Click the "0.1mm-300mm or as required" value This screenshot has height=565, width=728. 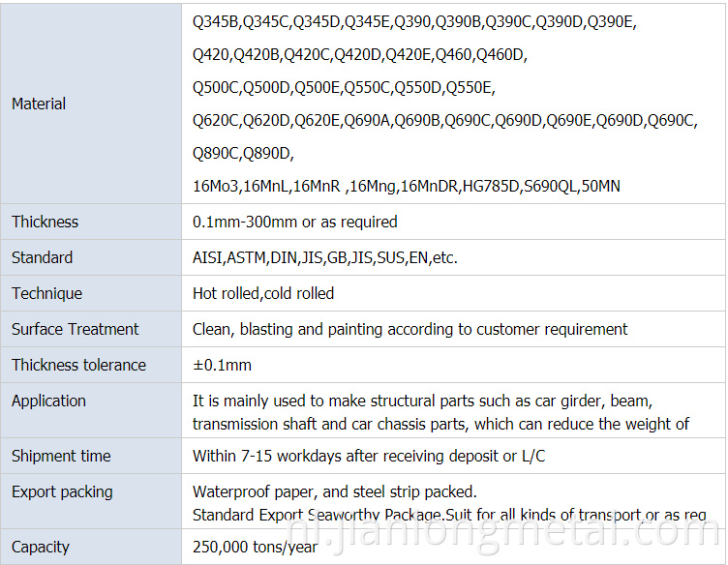coord(295,222)
